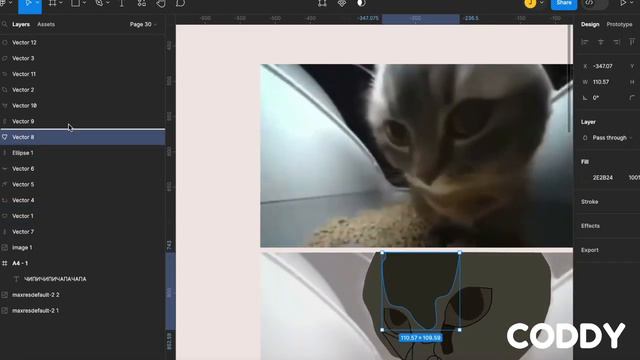Viewport: 640px width, 360px height.
Task: Click the align top icon
Action: 632,42
